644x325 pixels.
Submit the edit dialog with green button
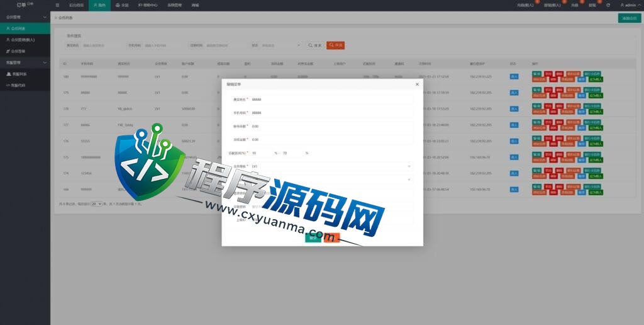pyautogui.click(x=313, y=238)
